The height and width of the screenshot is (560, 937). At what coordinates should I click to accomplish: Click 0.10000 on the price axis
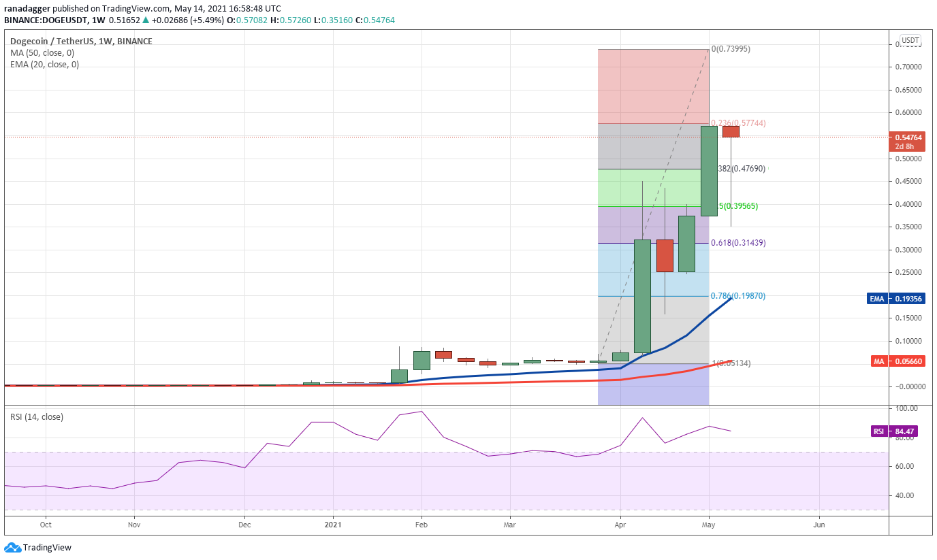[908, 341]
